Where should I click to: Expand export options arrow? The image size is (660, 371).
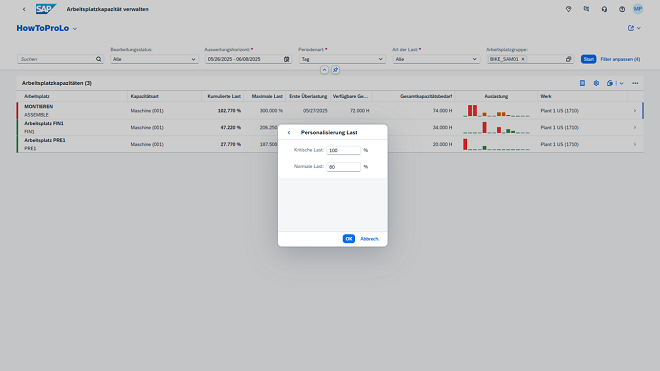click(x=621, y=83)
